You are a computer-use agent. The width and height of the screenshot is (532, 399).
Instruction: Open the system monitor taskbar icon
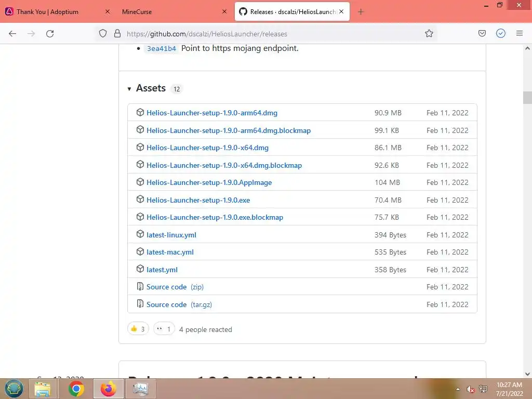[140, 389]
